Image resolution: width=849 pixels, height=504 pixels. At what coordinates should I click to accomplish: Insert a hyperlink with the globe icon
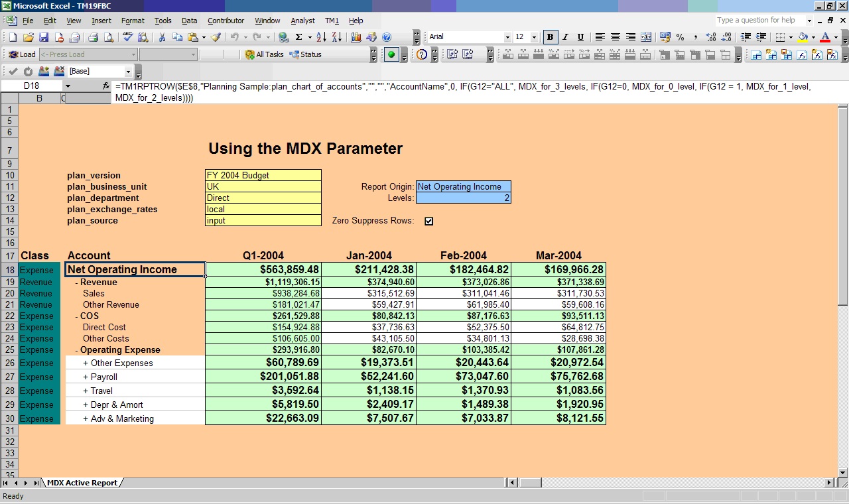[x=284, y=37]
